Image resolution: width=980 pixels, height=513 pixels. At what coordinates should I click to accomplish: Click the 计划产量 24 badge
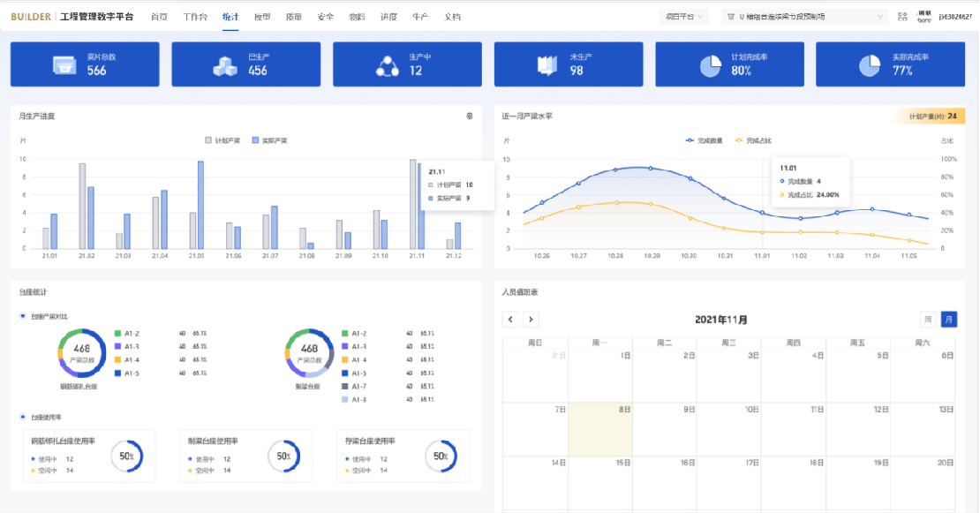coord(930,117)
